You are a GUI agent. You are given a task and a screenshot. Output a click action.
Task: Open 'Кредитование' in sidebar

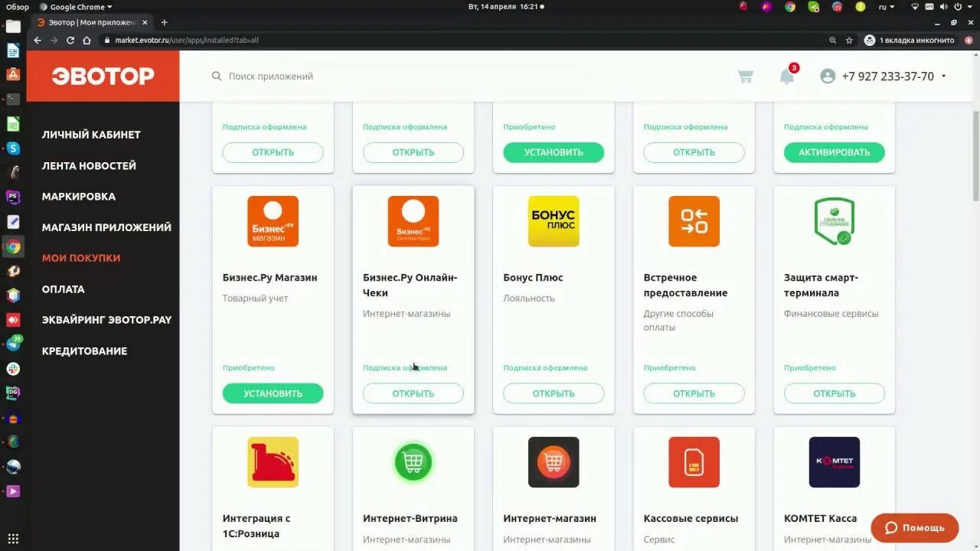[x=84, y=351]
